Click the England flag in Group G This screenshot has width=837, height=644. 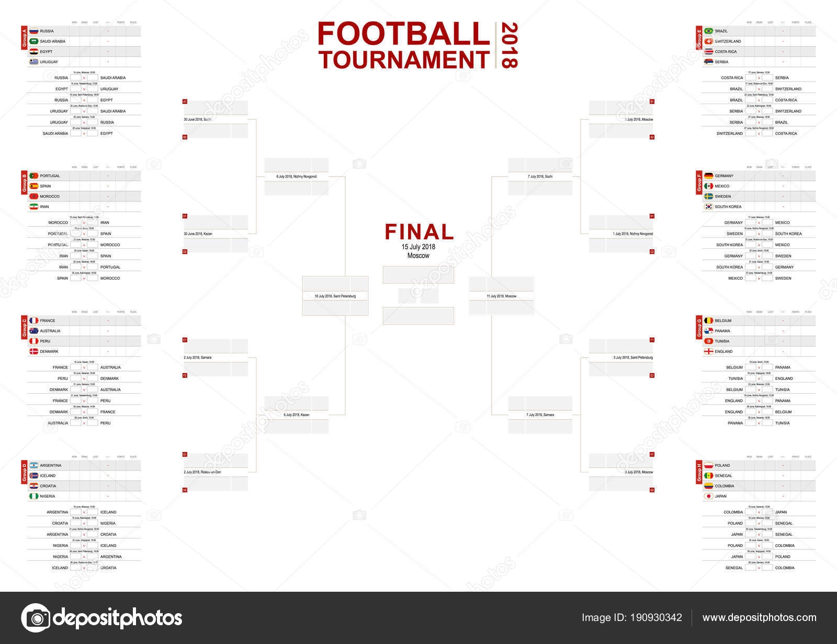point(709,351)
